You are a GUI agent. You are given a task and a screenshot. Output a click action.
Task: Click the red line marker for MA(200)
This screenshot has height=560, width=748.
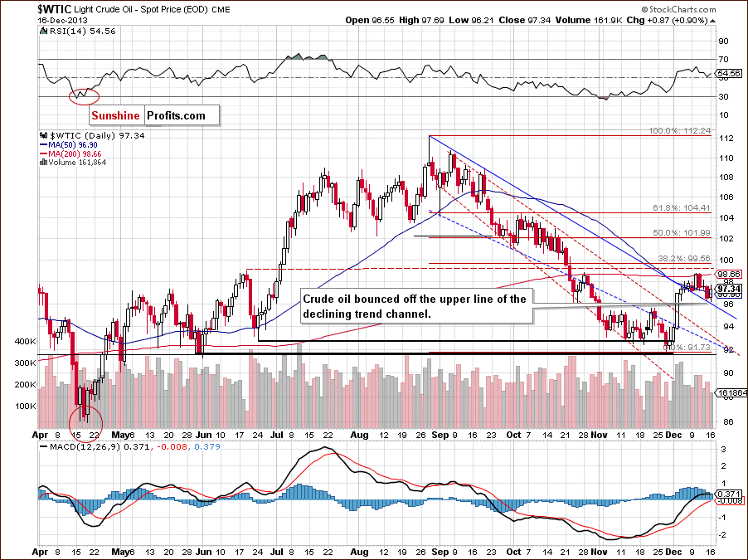[43, 153]
